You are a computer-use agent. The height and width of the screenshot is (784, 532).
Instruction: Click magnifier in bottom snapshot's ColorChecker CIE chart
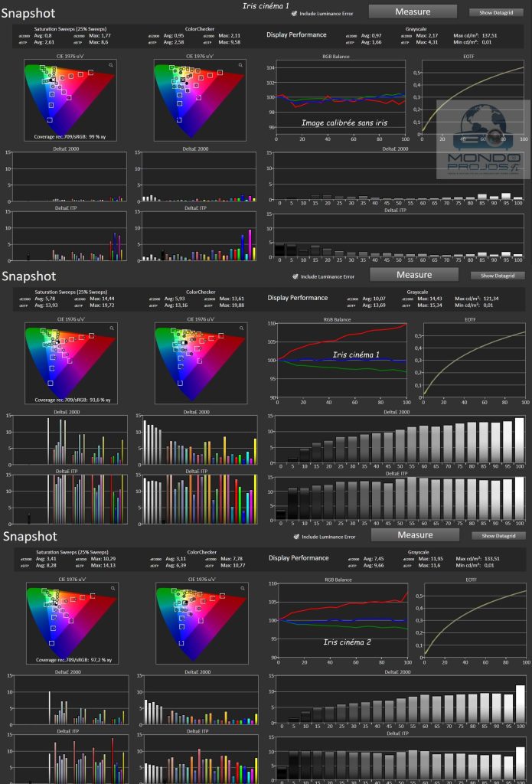pyautogui.click(x=242, y=589)
